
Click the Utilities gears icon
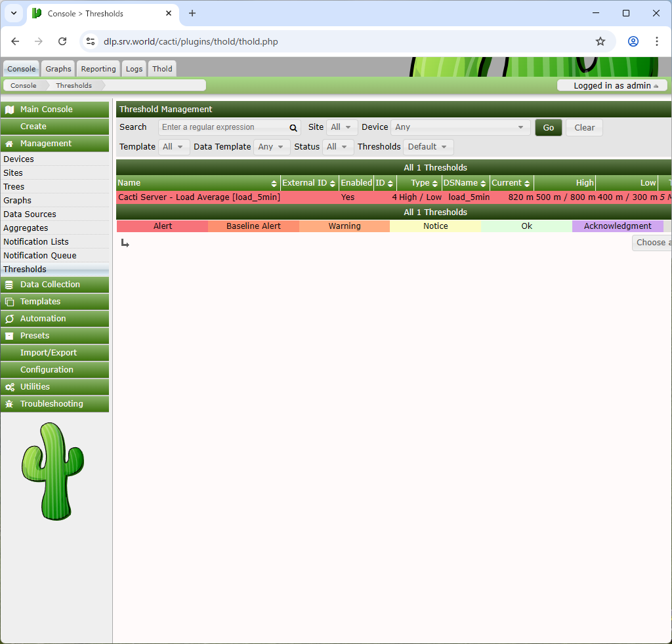9,387
